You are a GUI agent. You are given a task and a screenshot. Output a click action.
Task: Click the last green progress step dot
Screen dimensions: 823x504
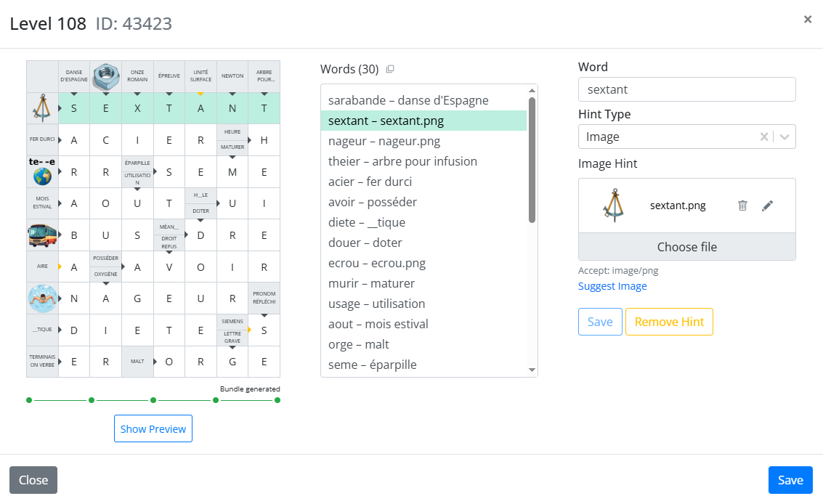click(277, 400)
